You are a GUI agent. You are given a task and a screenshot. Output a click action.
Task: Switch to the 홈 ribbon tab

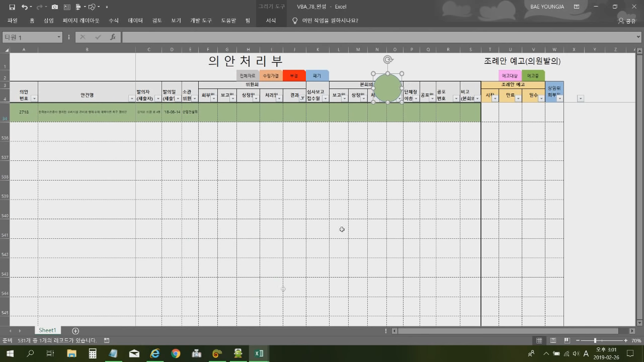32,21
